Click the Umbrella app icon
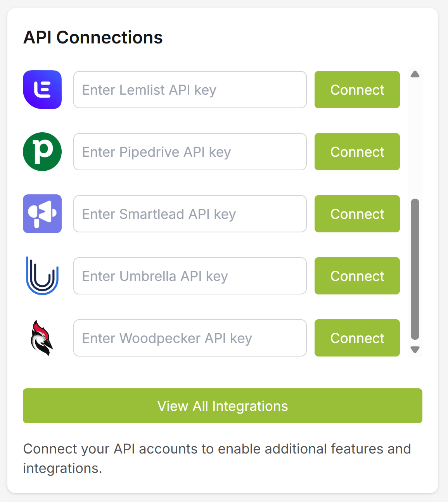This screenshot has width=448, height=502. (42, 276)
